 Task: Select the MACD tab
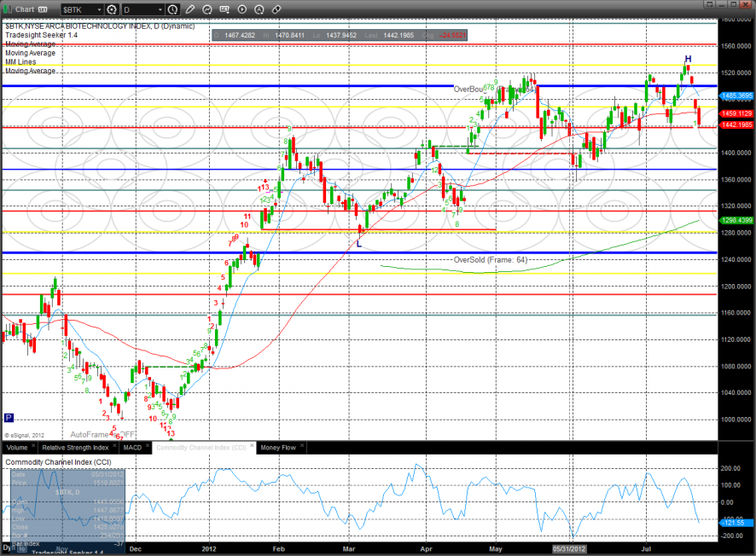[x=132, y=447]
